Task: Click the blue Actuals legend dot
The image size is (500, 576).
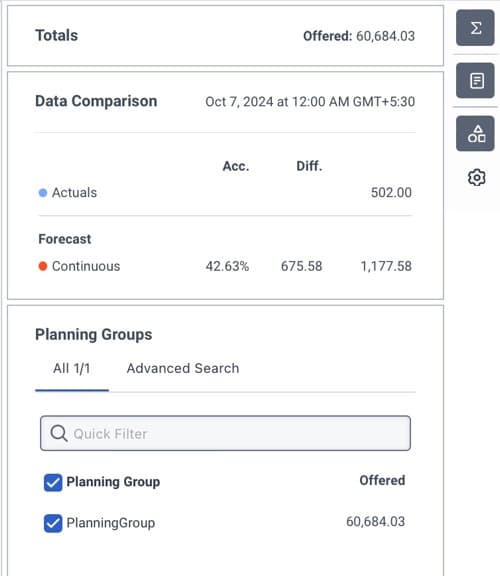Action: pyautogui.click(x=43, y=192)
